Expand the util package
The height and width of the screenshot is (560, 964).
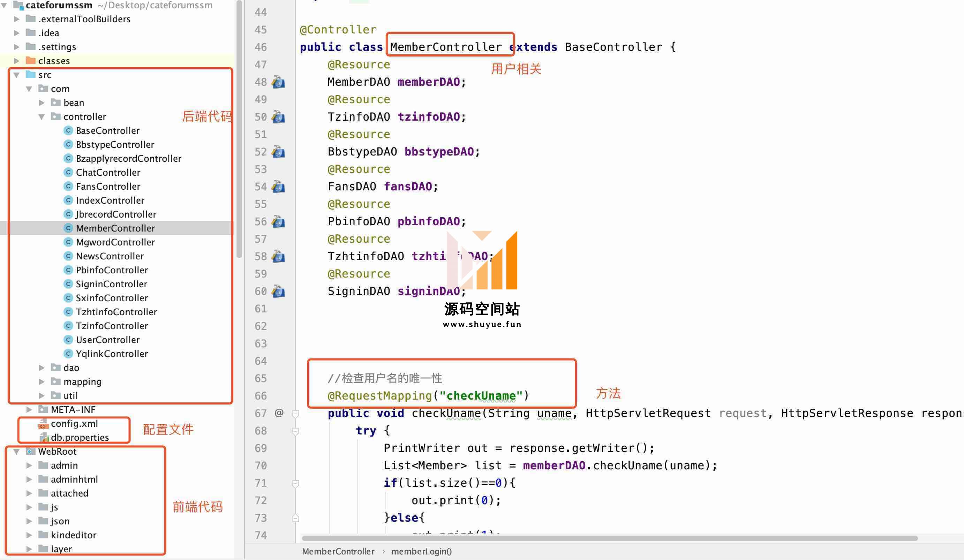(42, 395)
